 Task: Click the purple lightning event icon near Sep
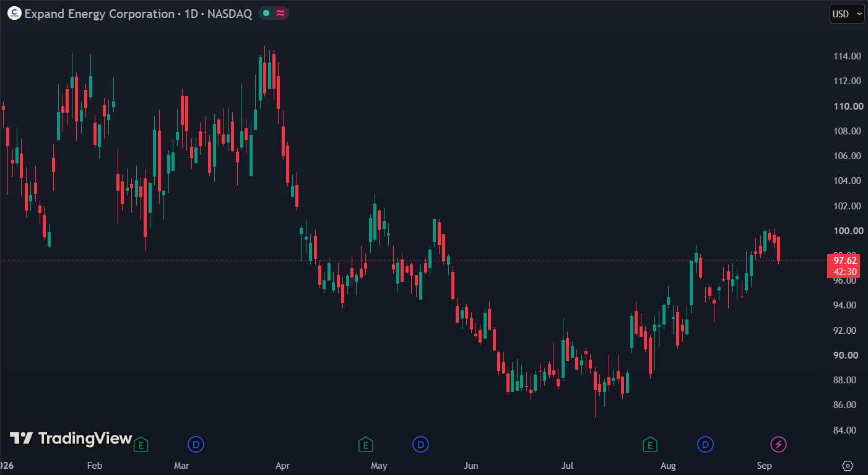pos(779,444)
